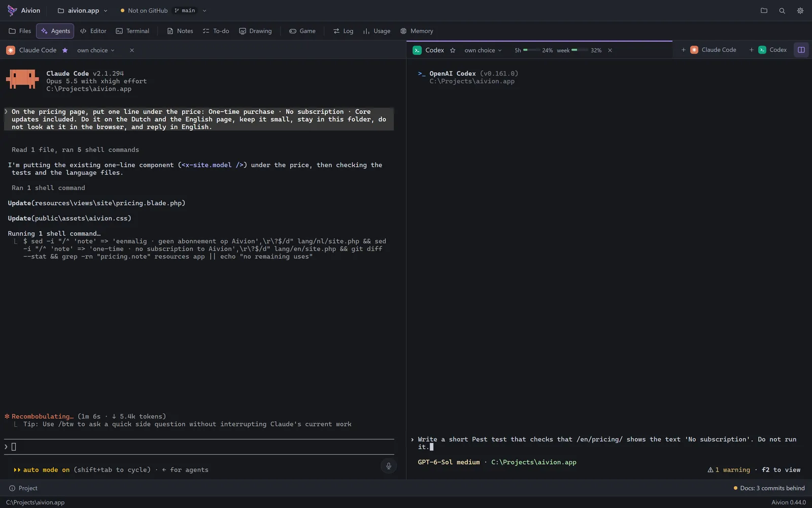This screenshot has height=508, width=812.
Task: Add a new Codex agent
Action: click(768, 50)
